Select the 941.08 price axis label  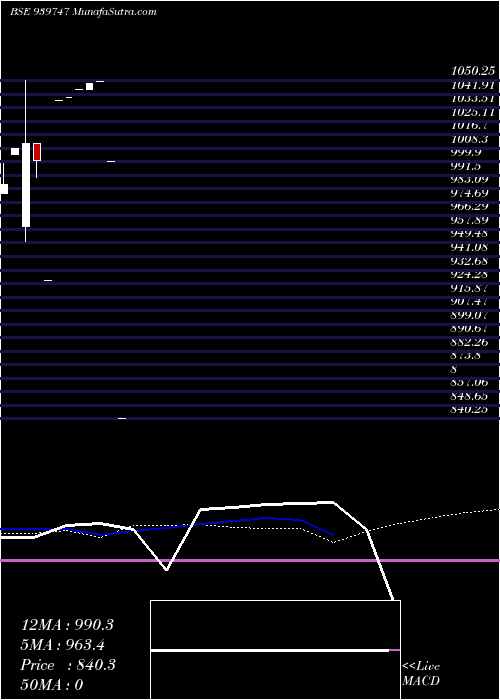[x=469, y=247]
